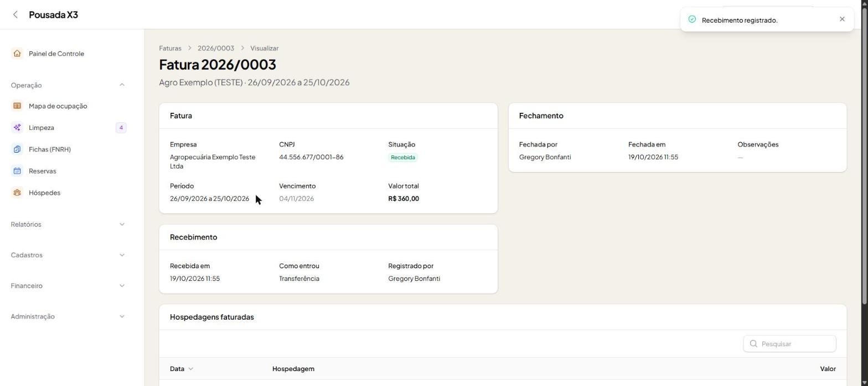Expand the Financeiro section
The image size is (868, 386).
click(122, 286)
